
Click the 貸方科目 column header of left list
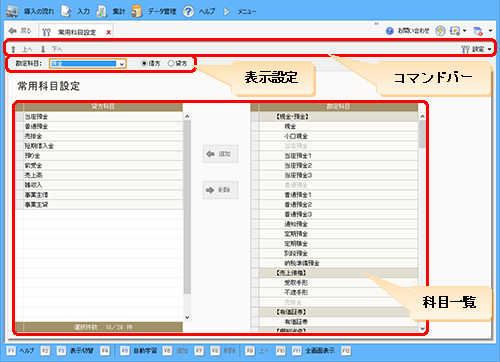tap(103, 107)
